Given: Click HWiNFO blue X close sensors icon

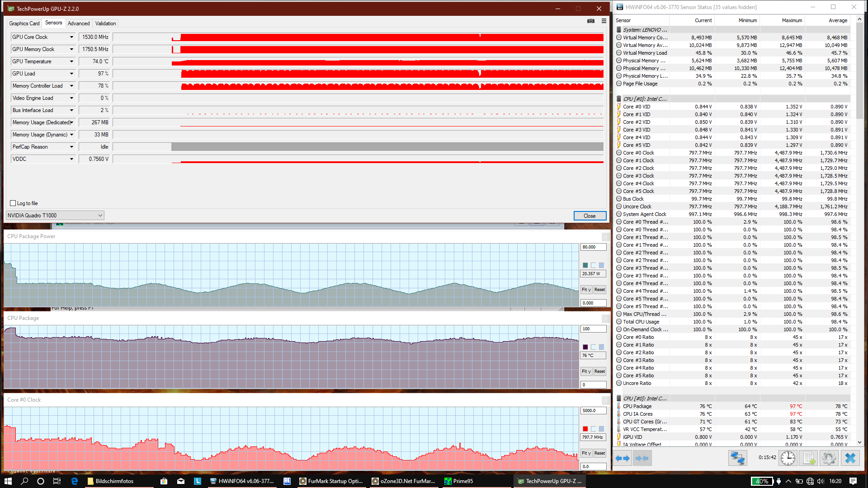Looking at the screenshot, I should tap(850, 458).
